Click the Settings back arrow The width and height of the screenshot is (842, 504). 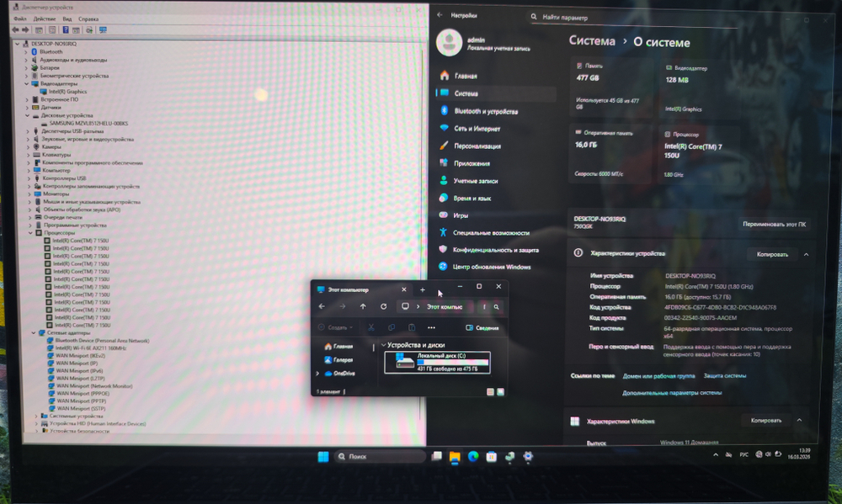point(440,15)
